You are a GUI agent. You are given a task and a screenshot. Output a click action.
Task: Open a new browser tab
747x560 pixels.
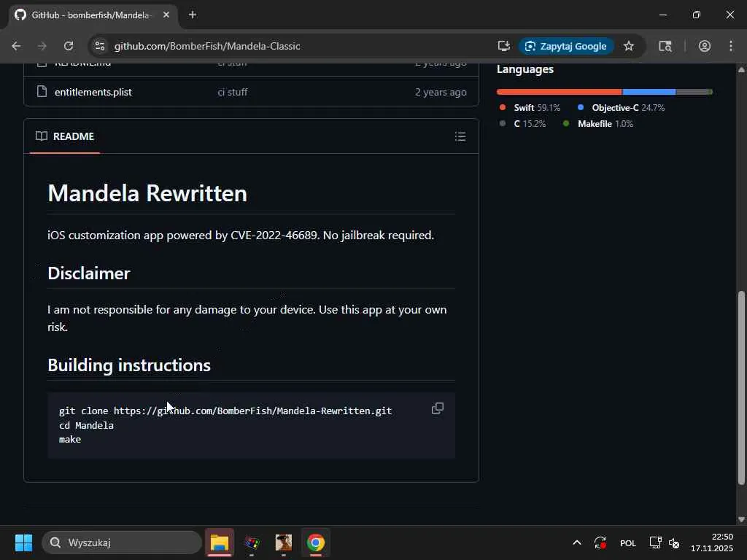click(x=193, y=15)
